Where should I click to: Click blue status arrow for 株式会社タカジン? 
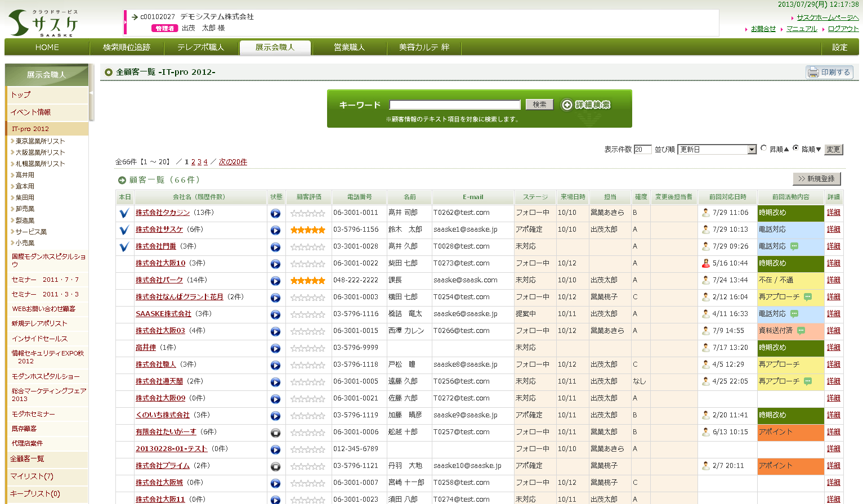tap(275, 213)
